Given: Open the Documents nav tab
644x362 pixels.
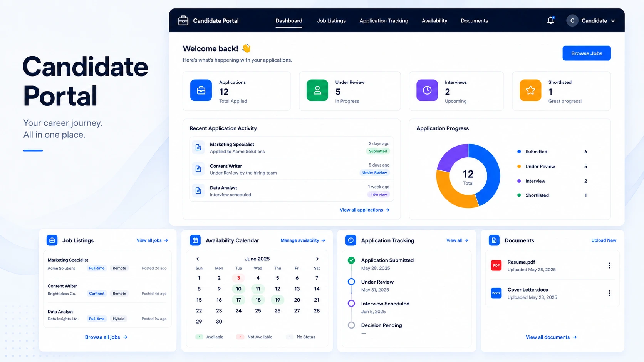Looking at the screenshot, I should 475,21.
